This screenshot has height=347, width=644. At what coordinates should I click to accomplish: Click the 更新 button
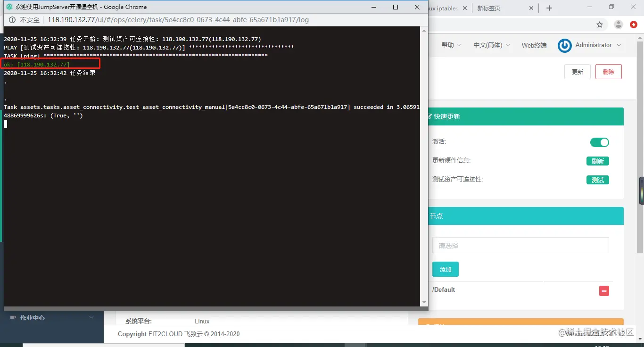[x=578, y=72]
